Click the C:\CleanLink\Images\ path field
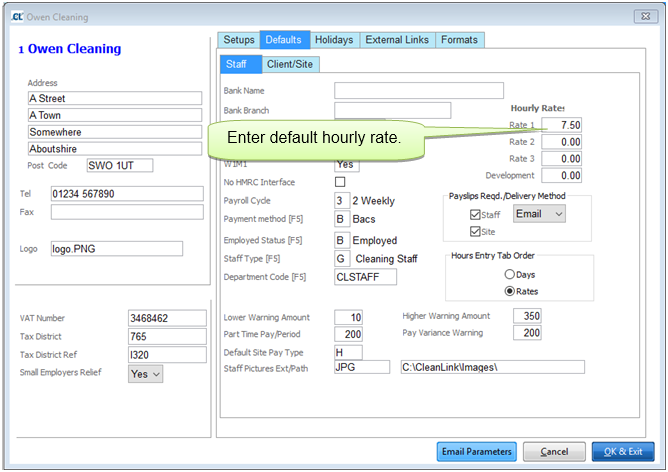Viewport: 668px width, 472px height. tap(492, 367)
